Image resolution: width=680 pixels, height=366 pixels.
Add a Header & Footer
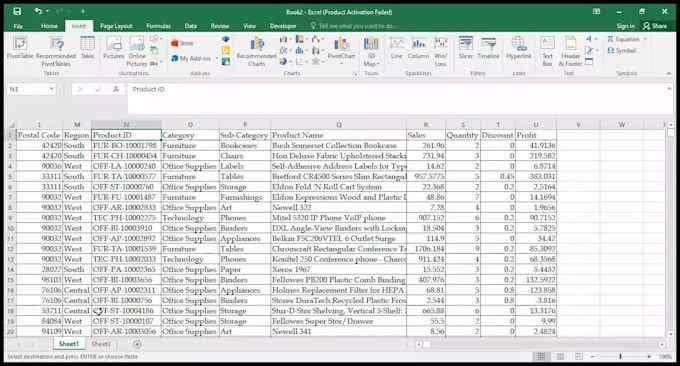[x=570, y=51]
